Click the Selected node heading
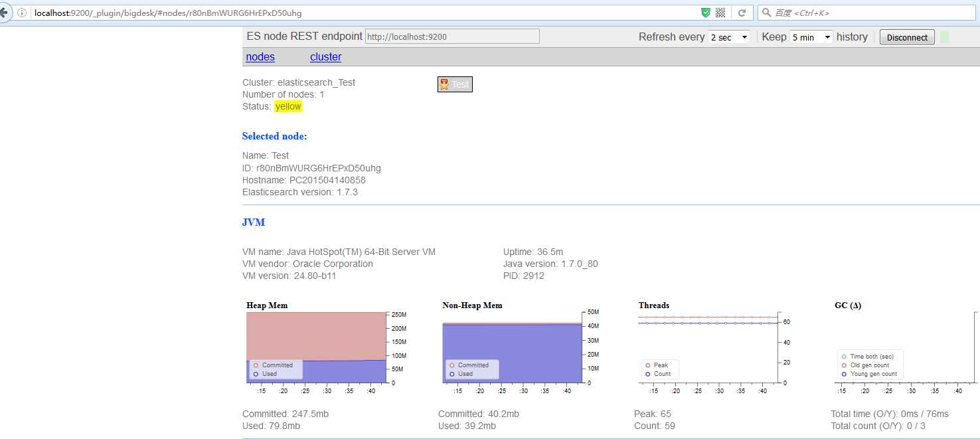 coord(274,136)
